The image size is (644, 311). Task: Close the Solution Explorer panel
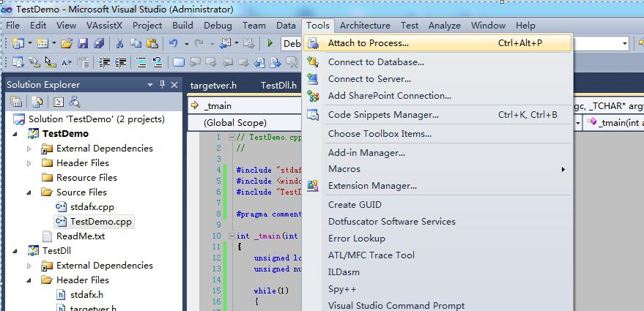pos(174,85)
